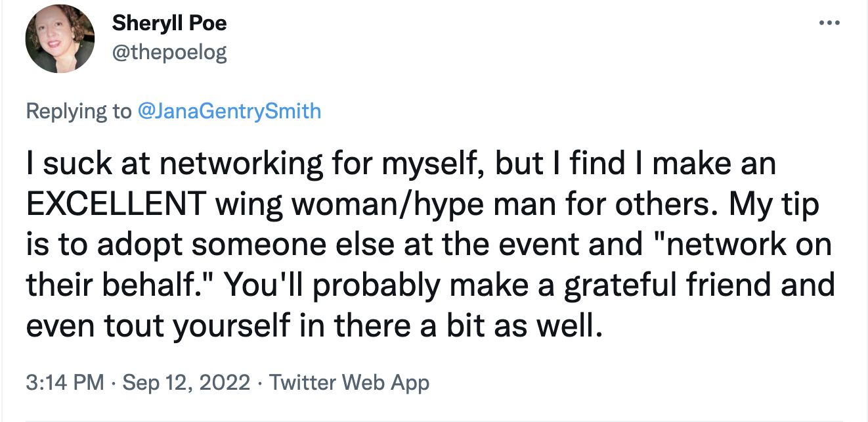Click the "Replying to" label text
868x422 pixels.
78,110
